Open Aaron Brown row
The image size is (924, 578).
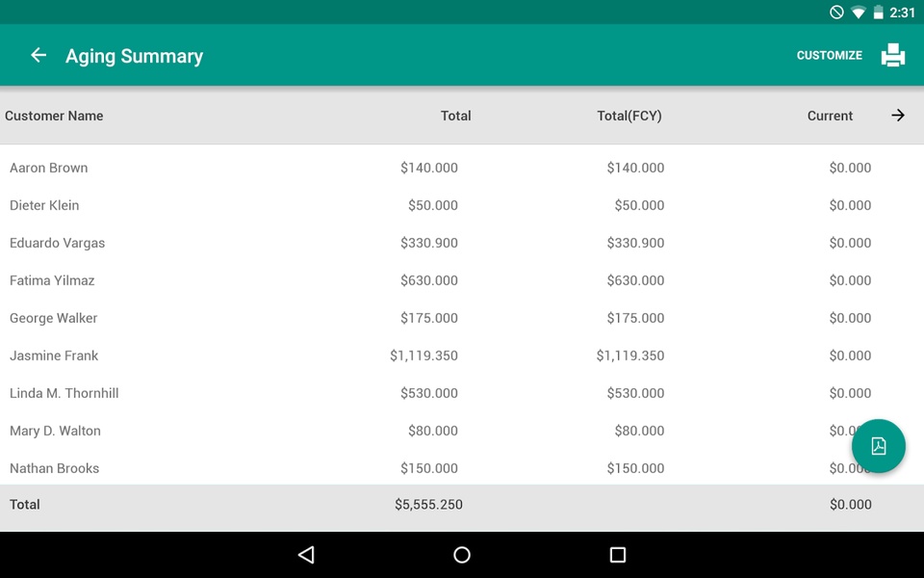click(x=462, y=168)
